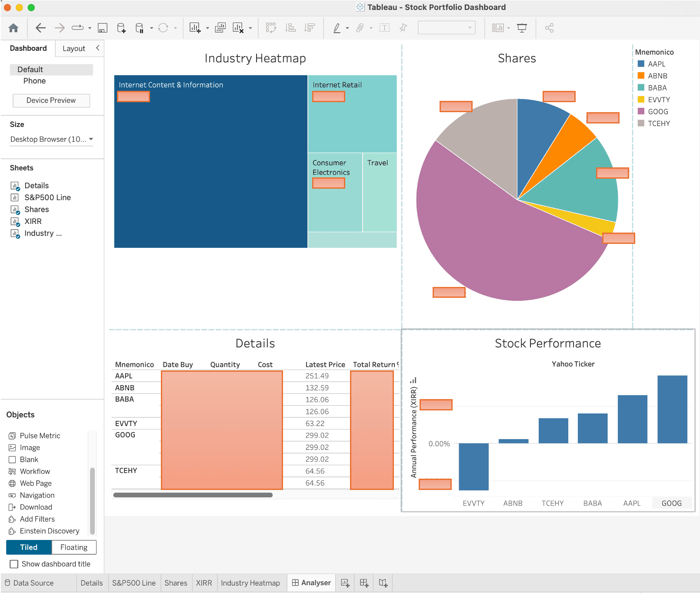Click the New Dashboard tab icon at bottom
The height and width of the screenshot is (593, 700).
(x=364, y=583)
